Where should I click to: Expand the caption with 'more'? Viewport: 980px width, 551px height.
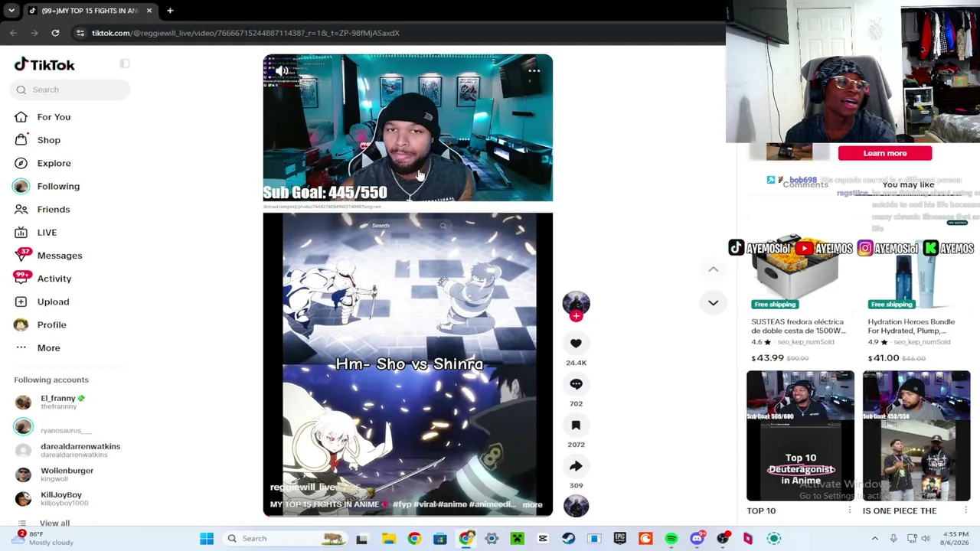pos(532,505)
